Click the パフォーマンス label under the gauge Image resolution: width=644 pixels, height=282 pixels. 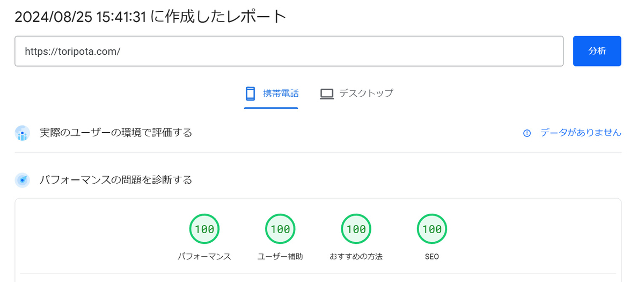(204, 257)
